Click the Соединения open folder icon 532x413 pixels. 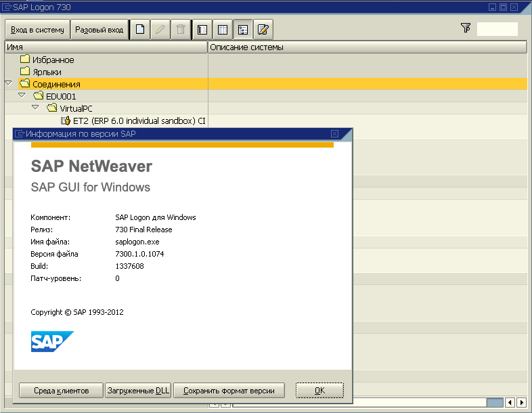coord(25,83)
